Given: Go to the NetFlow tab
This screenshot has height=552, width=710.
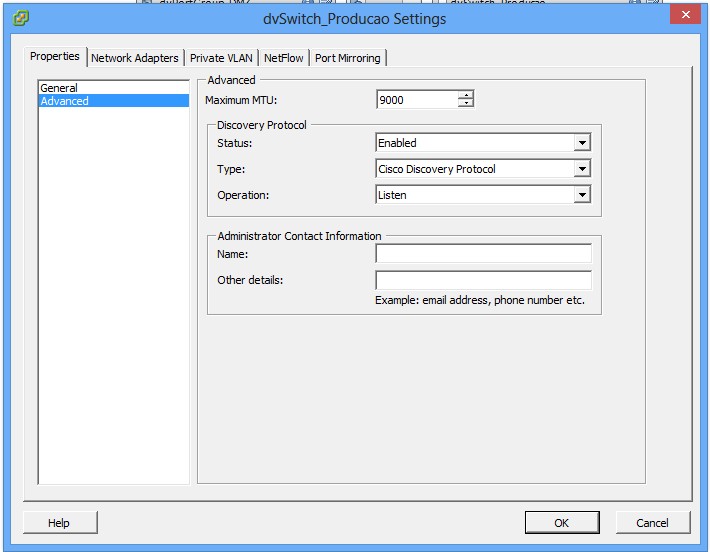Looking at the screenshot, I should (x=283, y=58).
